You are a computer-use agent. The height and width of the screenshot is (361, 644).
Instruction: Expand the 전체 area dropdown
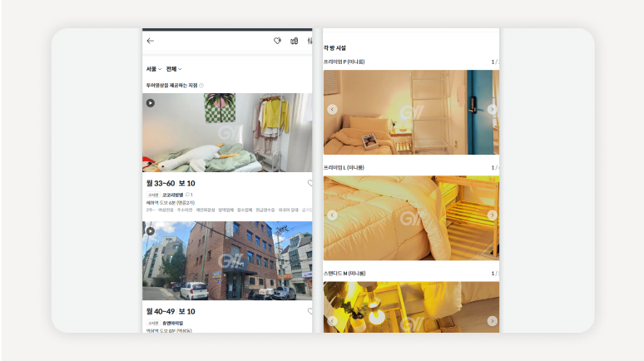[x=174, y=69]
